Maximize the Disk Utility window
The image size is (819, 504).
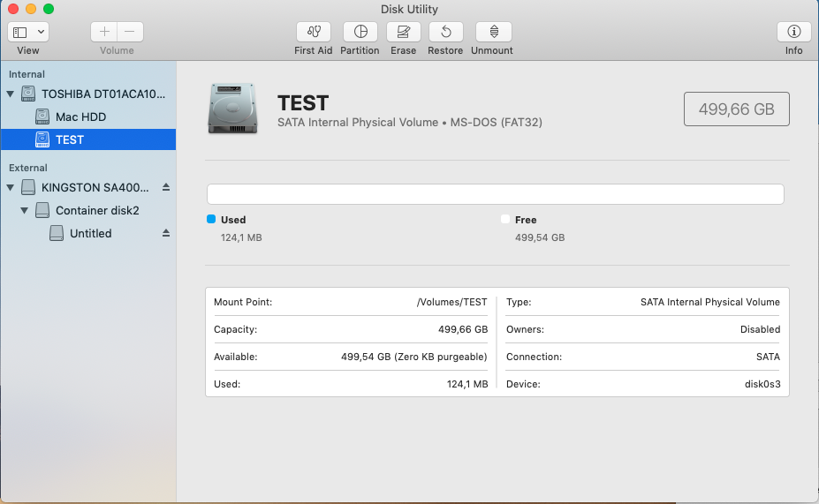pyautogui.click(x=49, y=9)
